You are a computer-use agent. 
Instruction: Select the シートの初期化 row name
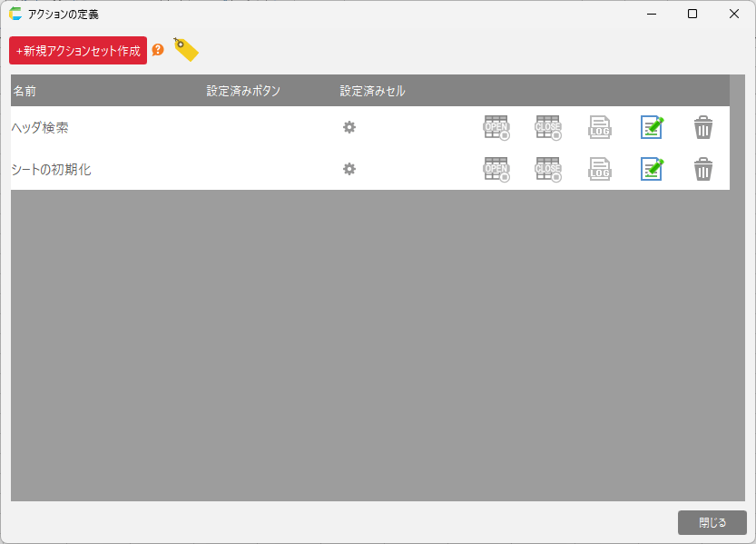(51, 170)
